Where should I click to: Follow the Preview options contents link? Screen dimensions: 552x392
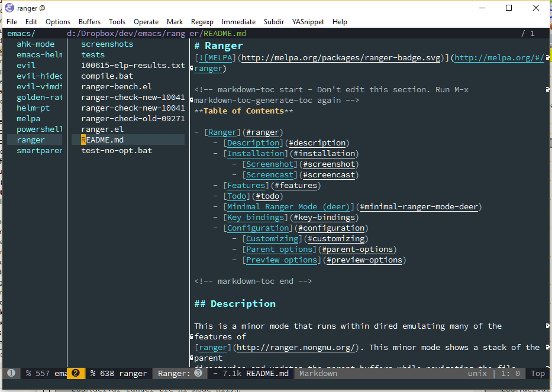point(282,260)
